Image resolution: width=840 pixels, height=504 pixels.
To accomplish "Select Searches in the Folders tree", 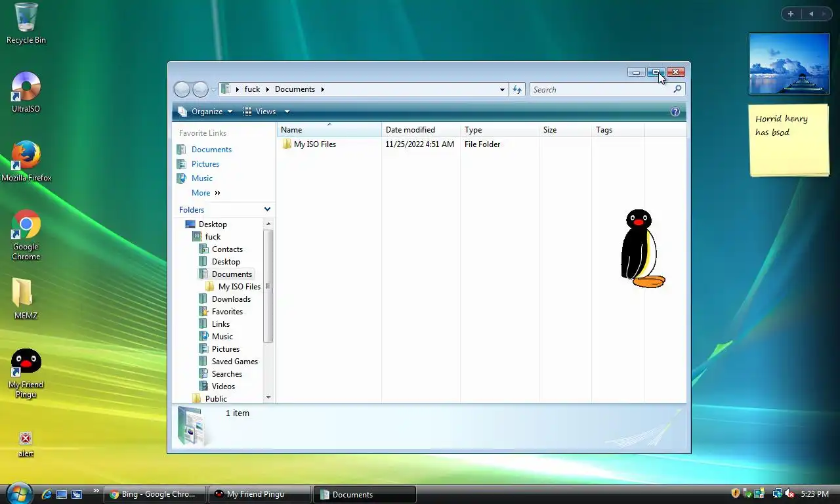I will (x=220, y=374).
